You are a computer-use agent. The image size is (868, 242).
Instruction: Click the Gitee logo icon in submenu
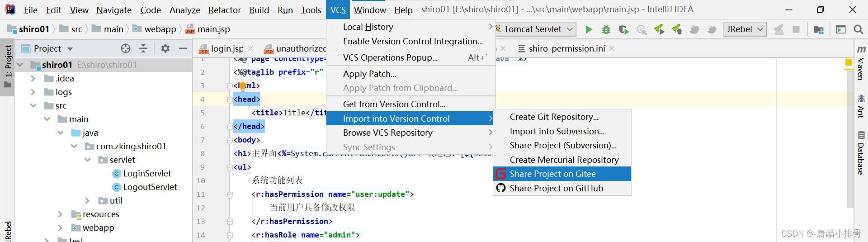tap(501, 174)
